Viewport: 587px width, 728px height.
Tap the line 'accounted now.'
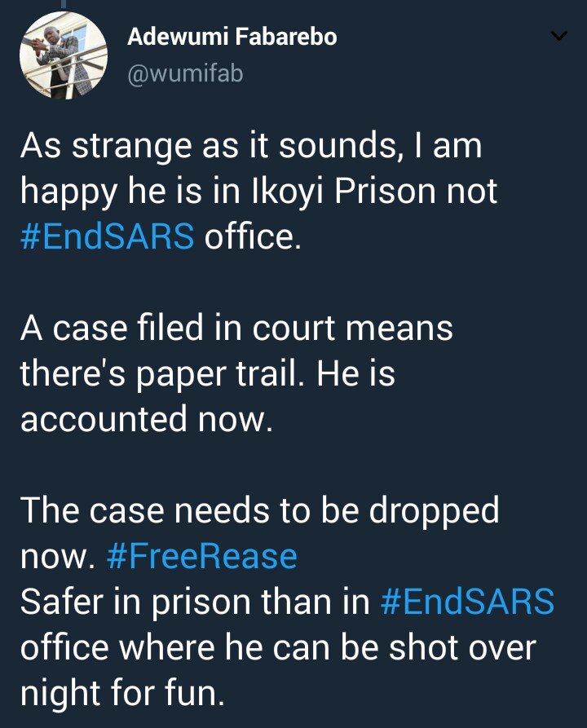[x=146, y=420]
